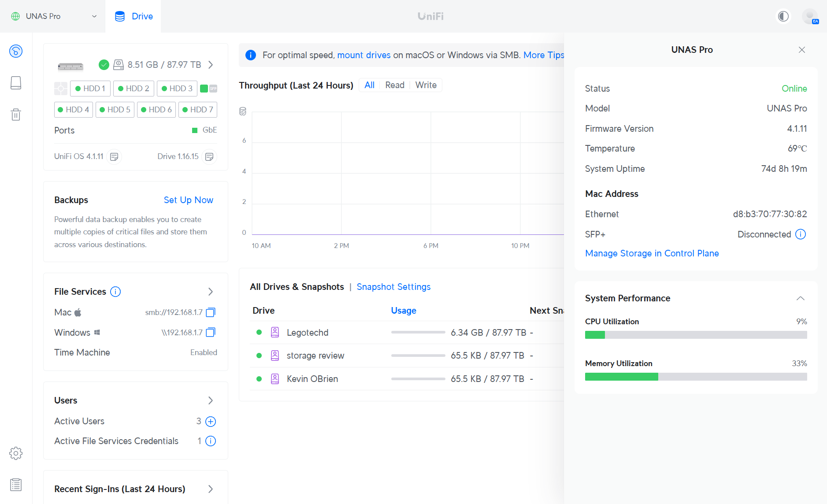Click the throughput chart storage icon
Image resolution: width=827 pixels, height=504 pixels.
click(x=243, y=111)
